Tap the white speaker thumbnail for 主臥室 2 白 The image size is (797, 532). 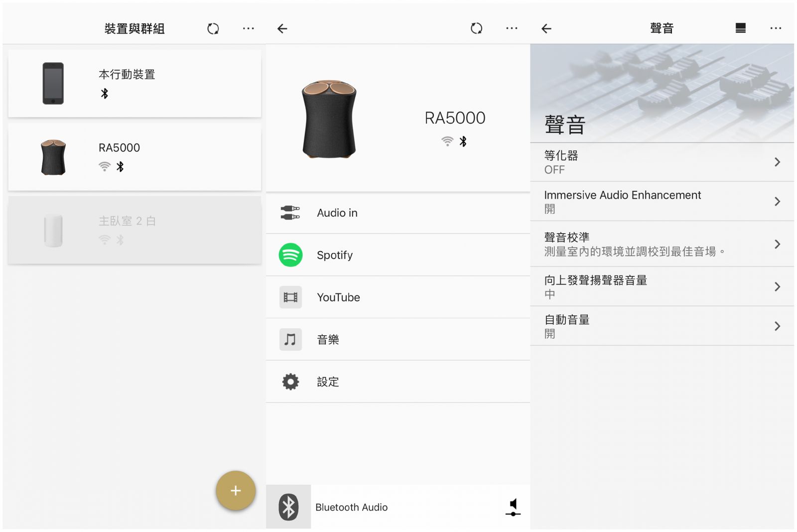point(53,231)
